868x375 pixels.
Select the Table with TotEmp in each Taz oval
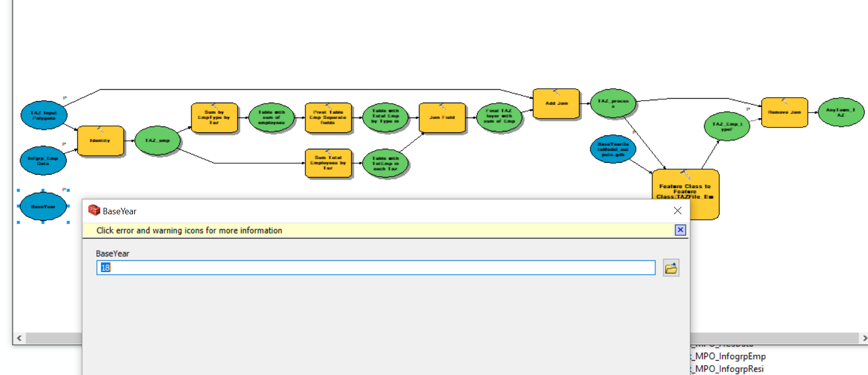(386, 164)
